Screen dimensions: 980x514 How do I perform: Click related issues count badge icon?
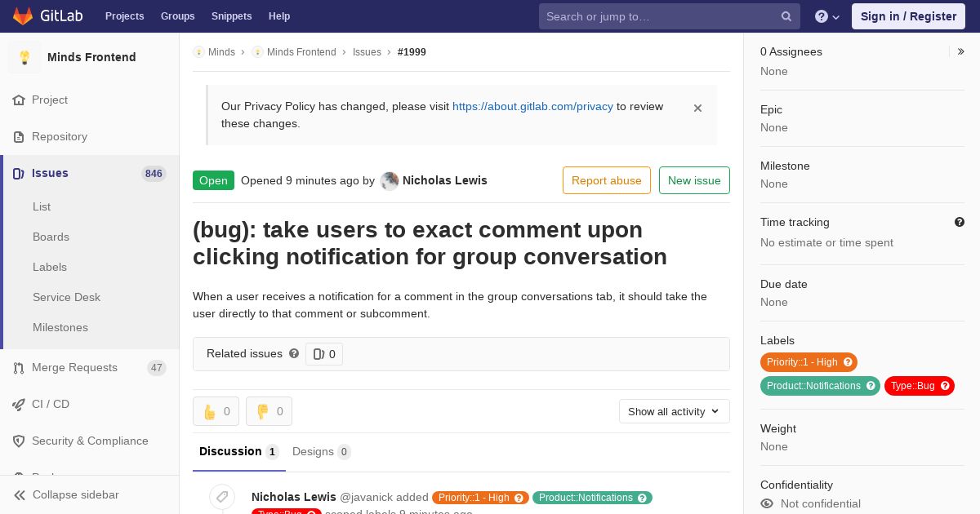point(324,354)
